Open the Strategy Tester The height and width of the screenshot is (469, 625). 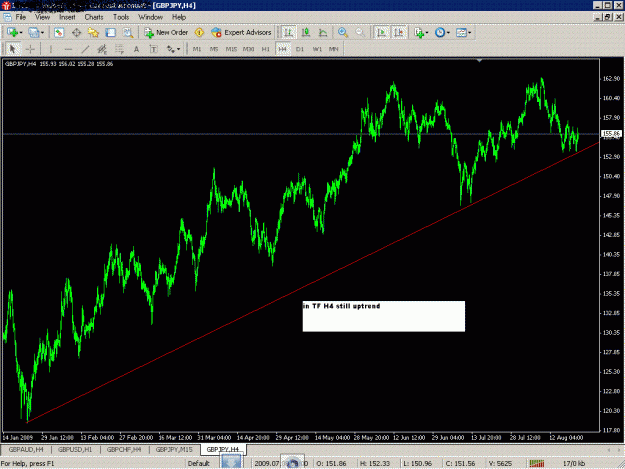(x=128, y=32)
